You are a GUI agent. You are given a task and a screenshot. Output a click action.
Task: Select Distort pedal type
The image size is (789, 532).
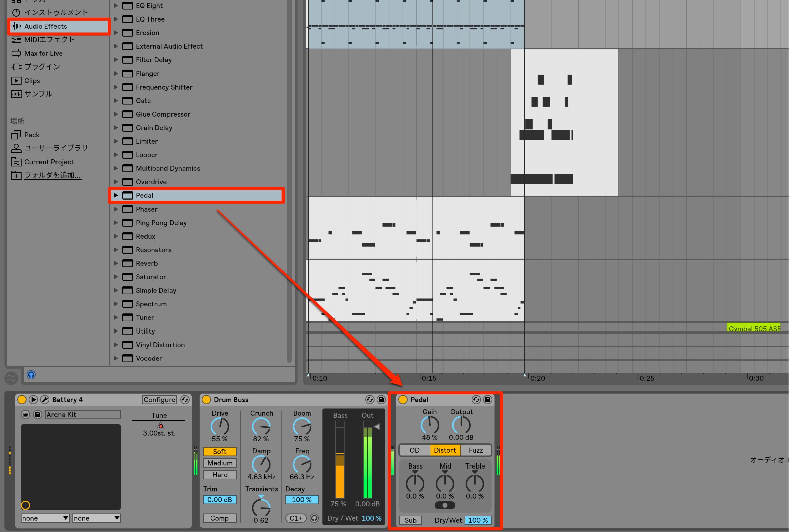[445, 450]
